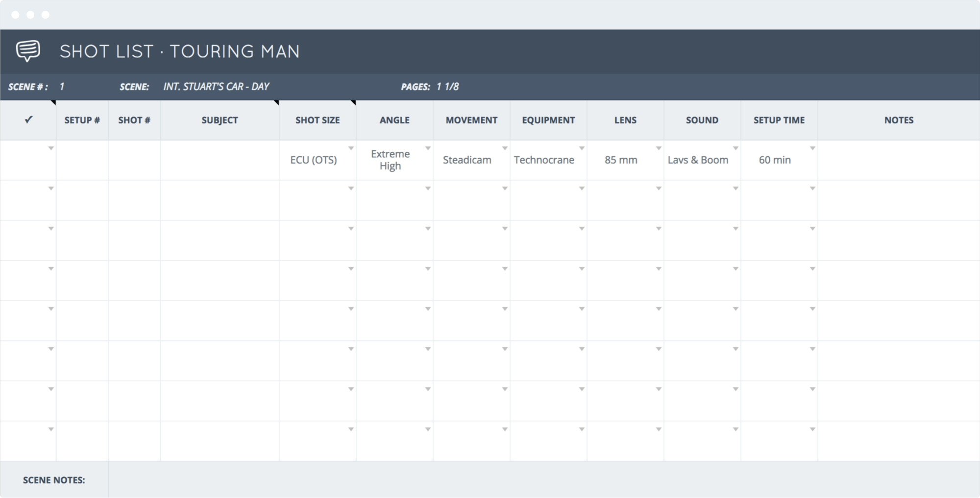This screenshot has height=498, width=980.
Task: Click the first row's empty Notes cell
Action: pos(899,160)
